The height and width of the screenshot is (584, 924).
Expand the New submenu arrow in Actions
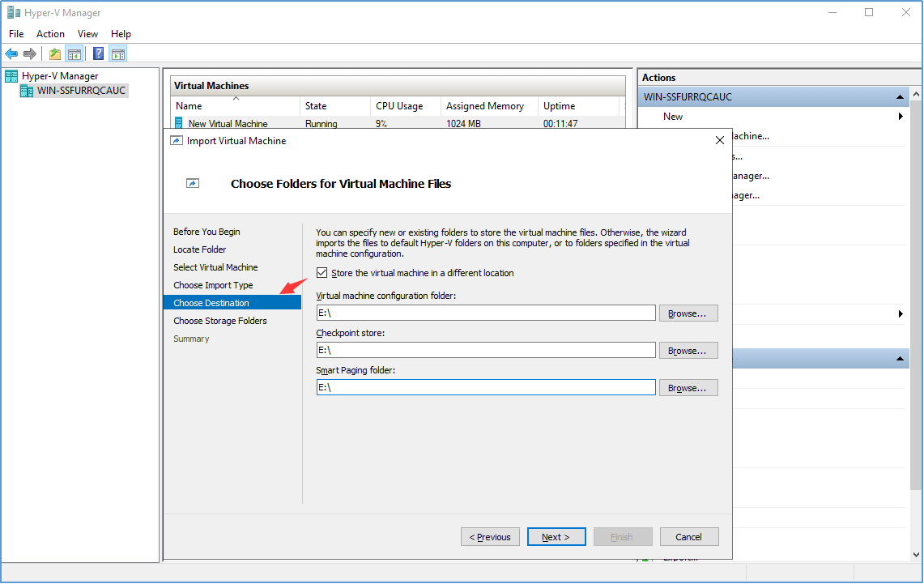pyautogui.click(x=901, y=116)
